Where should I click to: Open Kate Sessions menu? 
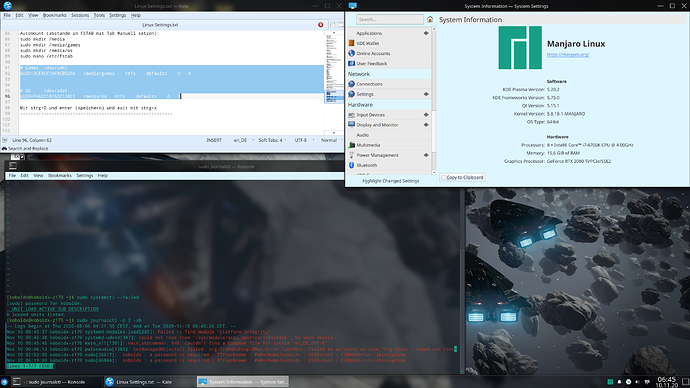(x=80, y=15)
